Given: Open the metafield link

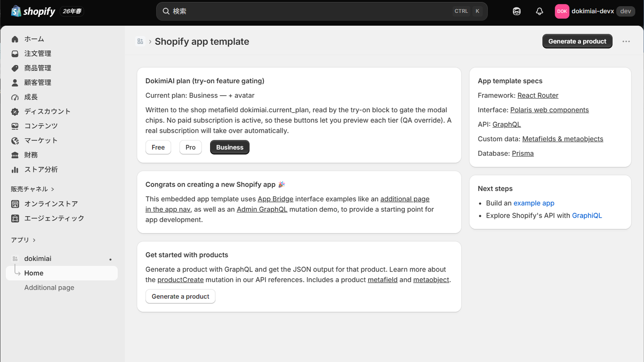Looking at the screenshot, I should click(x=382, y=280).
